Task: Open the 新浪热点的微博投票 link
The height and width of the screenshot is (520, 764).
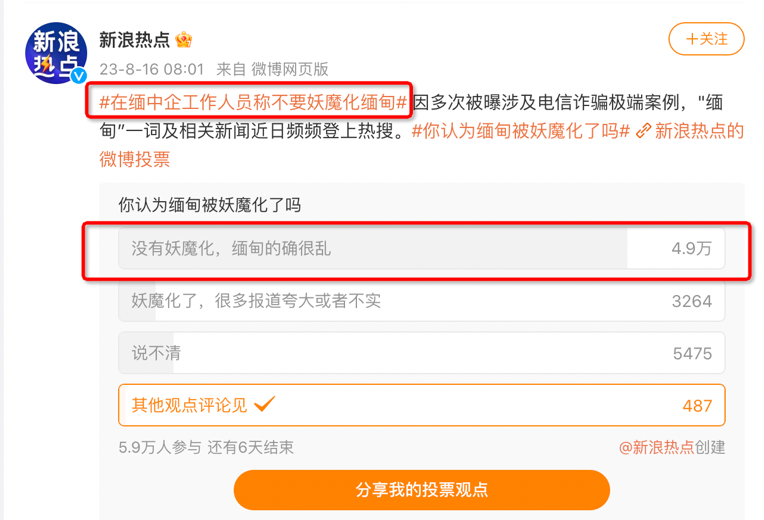Action: tap(698, 131)
